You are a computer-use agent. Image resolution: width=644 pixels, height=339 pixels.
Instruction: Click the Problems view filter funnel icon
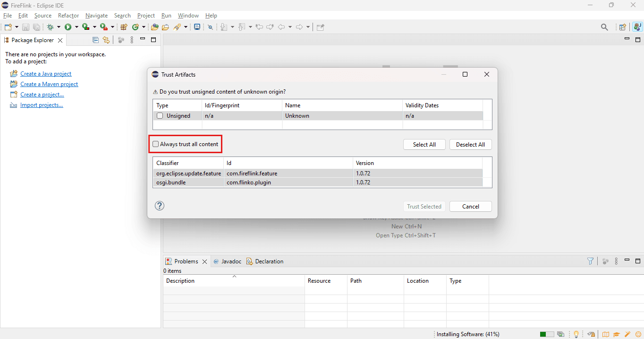(x=590, y=261)
